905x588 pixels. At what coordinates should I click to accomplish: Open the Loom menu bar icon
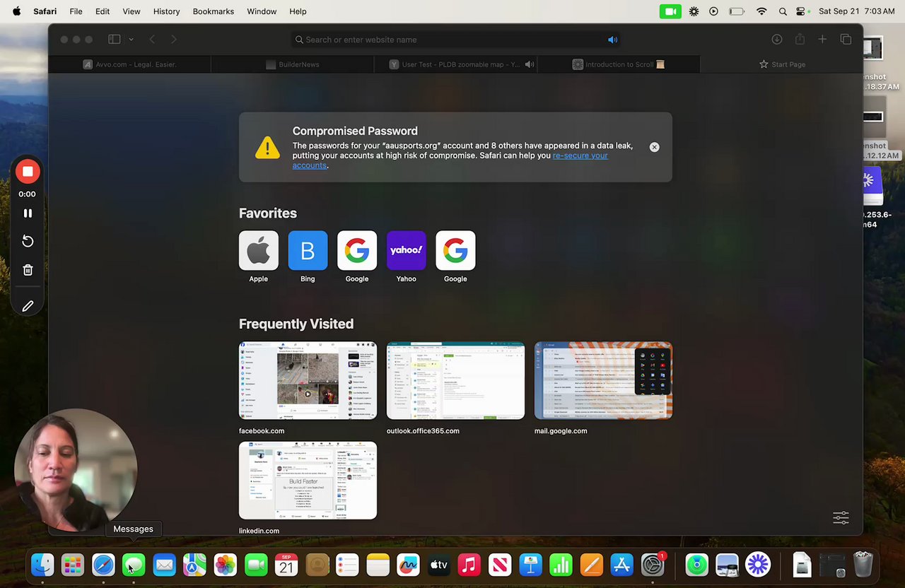pyautogui.click(x=694, y=11)
